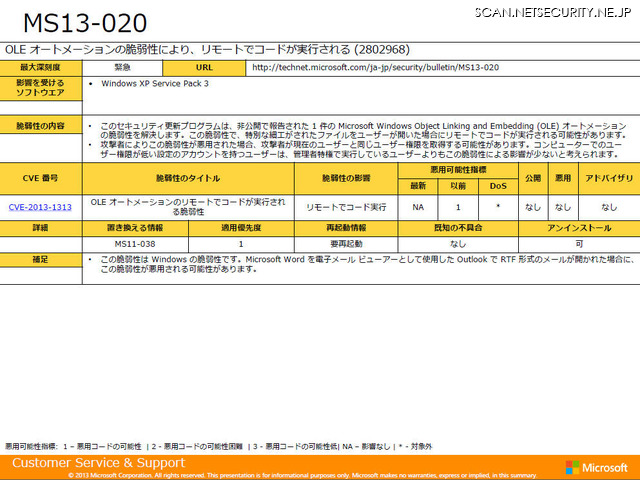Click the CVE 番号 column header
This screenshot has height=480, width=640.
(41, 177)
